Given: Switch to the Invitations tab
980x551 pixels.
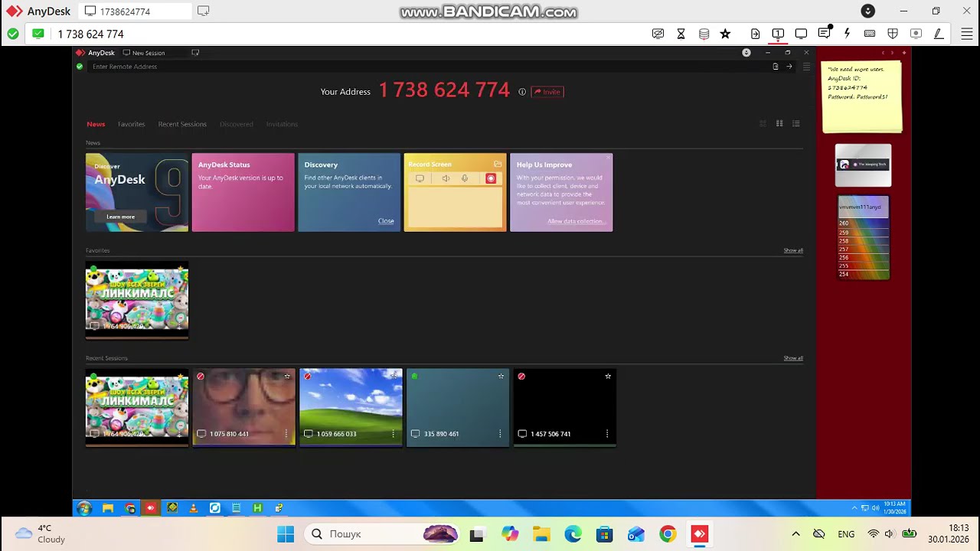Looking at the screenshot, I should point(282,124).
